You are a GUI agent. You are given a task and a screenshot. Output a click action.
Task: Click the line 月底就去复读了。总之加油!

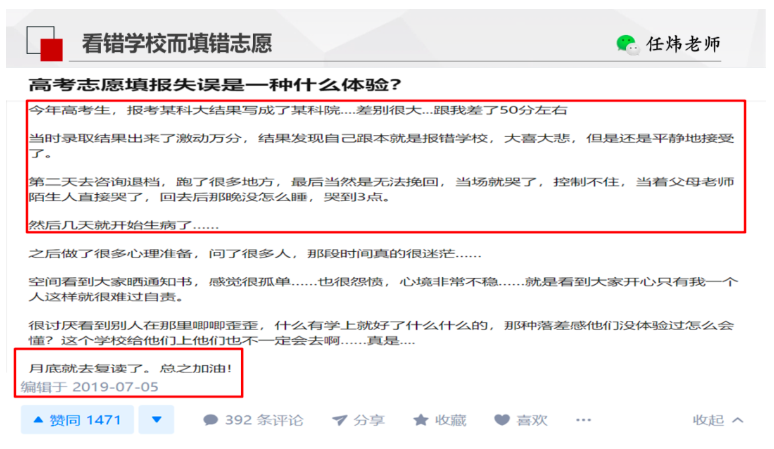(x=130, y=369)
